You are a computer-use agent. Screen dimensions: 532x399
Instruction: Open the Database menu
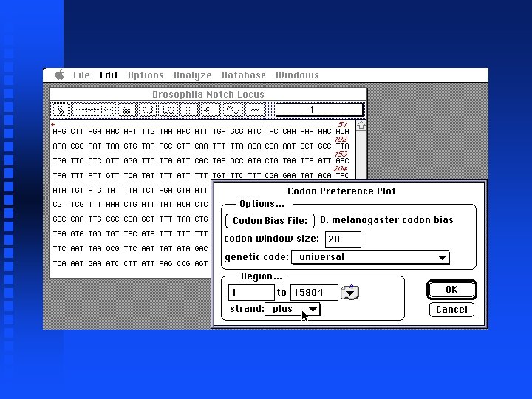pos(244,75)
